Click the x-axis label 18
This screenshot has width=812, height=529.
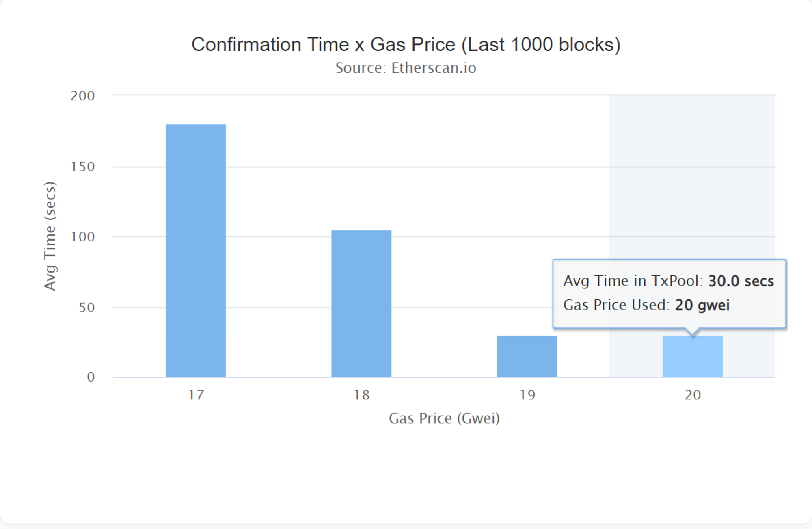click(361, 395)
